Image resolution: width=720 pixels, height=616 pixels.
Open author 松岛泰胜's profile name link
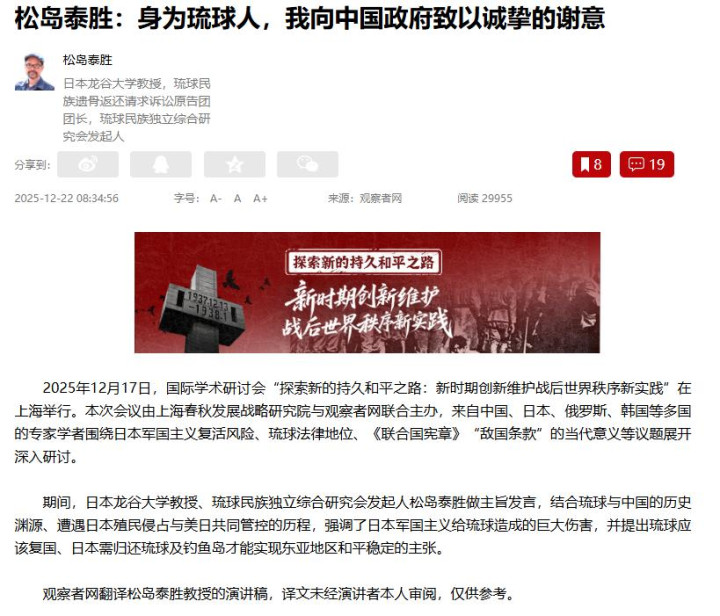pos(88,60)
